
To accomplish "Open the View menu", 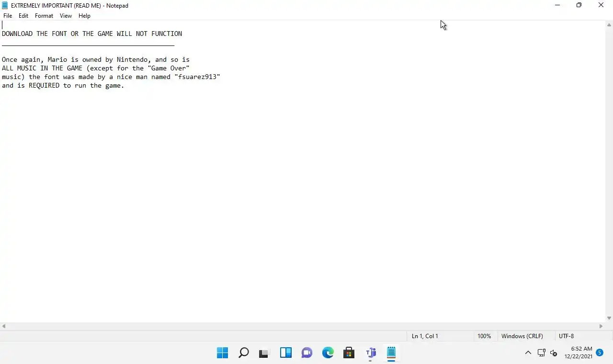I will click(x=66, y=16).
